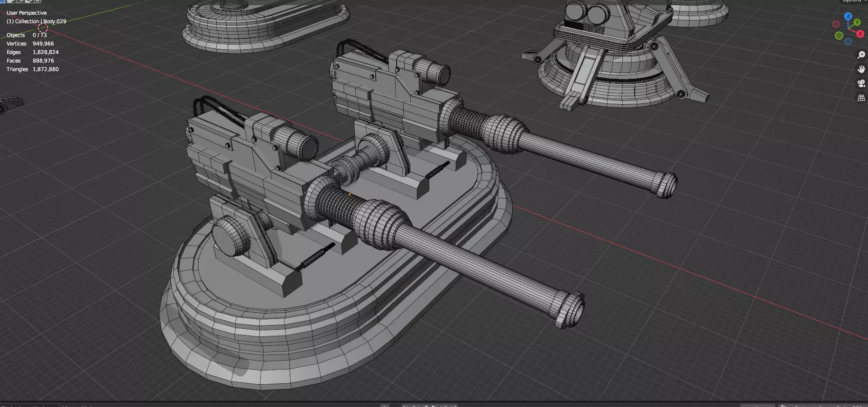Click the Edges '1,828,824' statistic
Viewport: 868px width, 407px height.
[46, 52]
